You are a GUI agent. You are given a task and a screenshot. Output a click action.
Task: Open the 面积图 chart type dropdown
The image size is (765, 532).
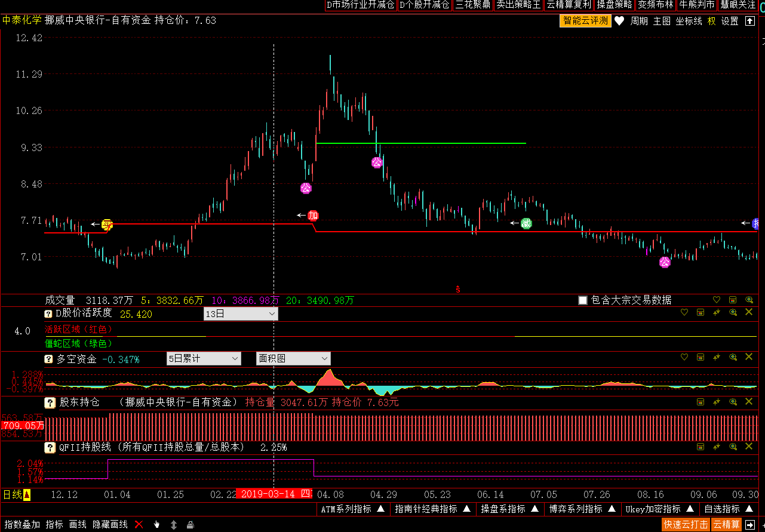293,358
